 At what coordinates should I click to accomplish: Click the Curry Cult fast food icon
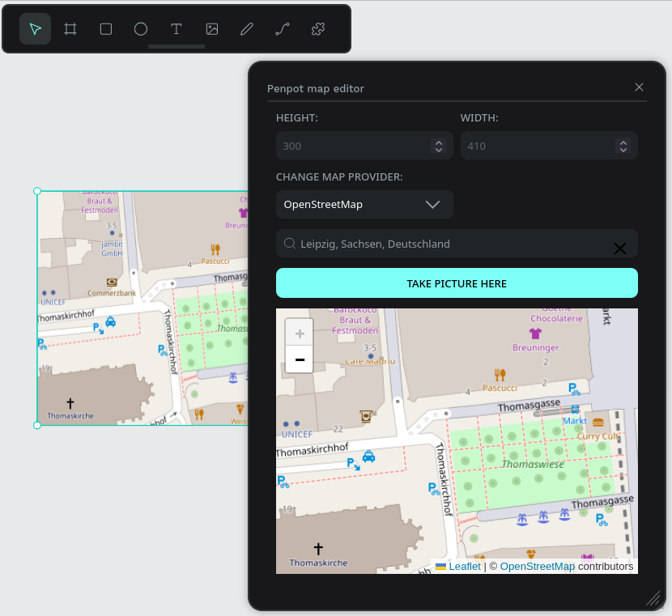598,423
